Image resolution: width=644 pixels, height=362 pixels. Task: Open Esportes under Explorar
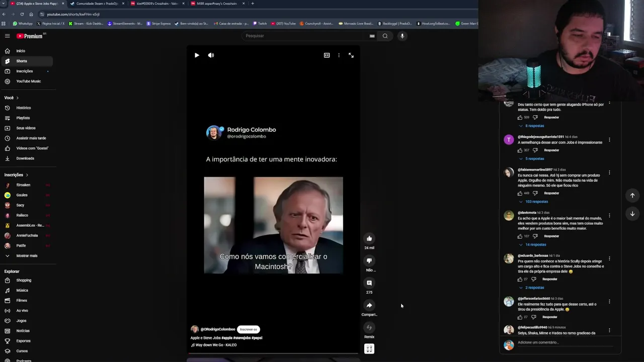coord(26,341)
